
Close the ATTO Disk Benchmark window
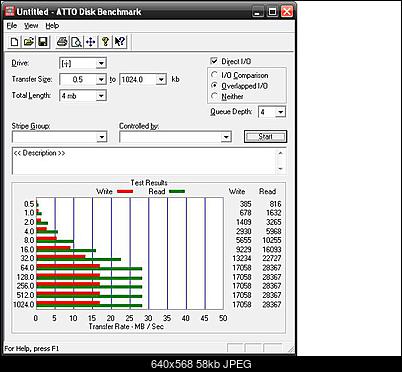(x=287, y=12)
